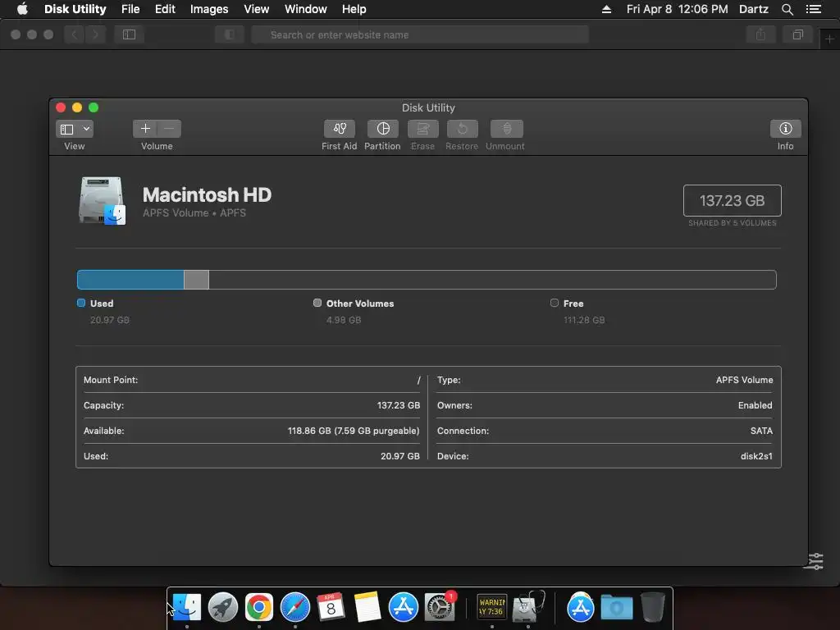This screenshot has height=630, width=840.
Task: Unmount the selected volume
Action: pyautogui.click(x=506, y=129)
